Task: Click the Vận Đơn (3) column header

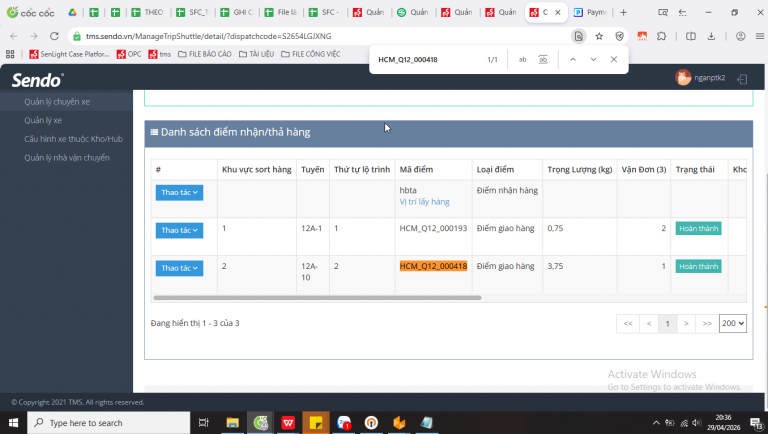Action: click(x=644, y=169)
